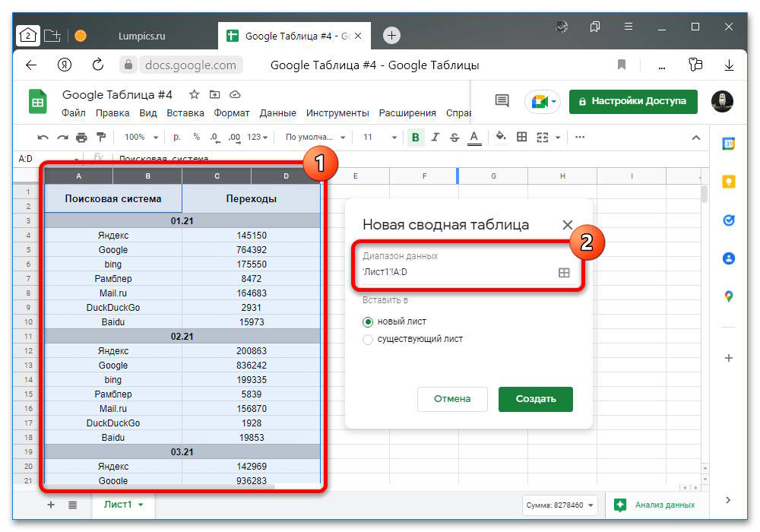Image resolution: width=760 pixels, height=532 pixels.
Task: Open Google Keep in side panel
Action: 729,182
